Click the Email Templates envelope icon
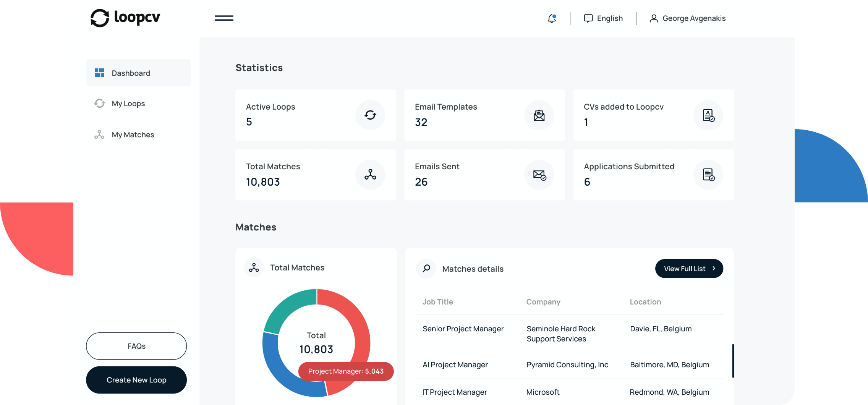 pos(539,115)
